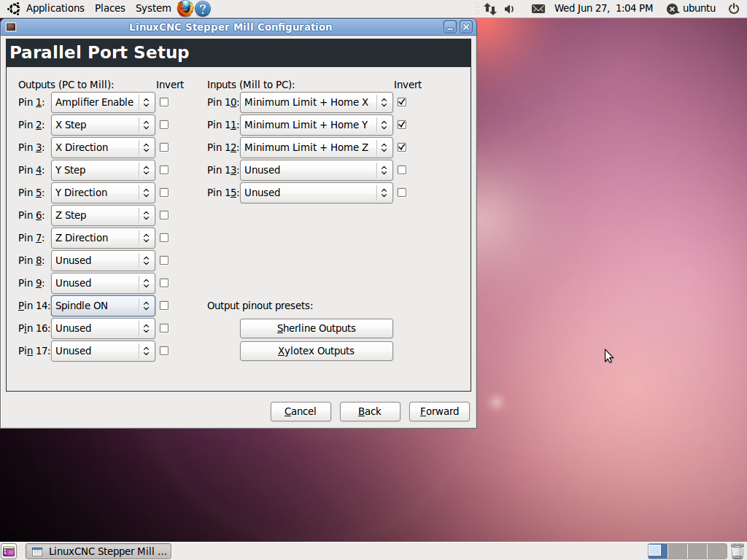Minimize the LinuxCNC configuration window
Image resolution: width=747 pixels, height=560 pixels.
[449, 27]
